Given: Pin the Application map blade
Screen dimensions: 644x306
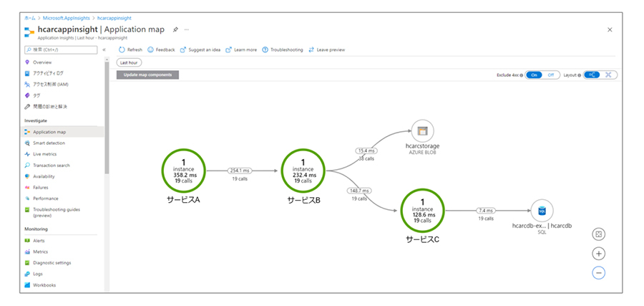Looking at the screenshot, I should 176,29.
